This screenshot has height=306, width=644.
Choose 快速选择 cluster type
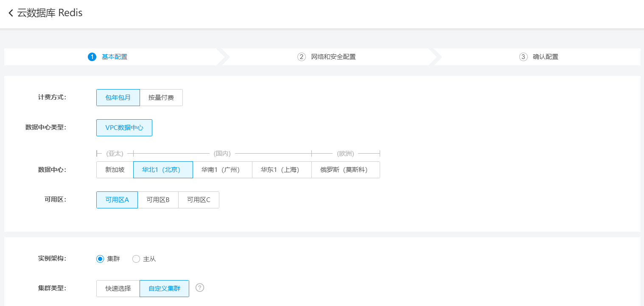point(118,289)
